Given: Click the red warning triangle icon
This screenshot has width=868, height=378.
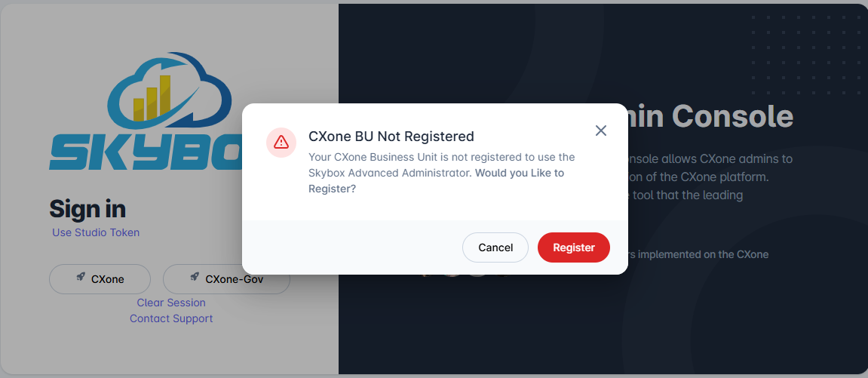Looking at the screenshot, I should point(281,142).
